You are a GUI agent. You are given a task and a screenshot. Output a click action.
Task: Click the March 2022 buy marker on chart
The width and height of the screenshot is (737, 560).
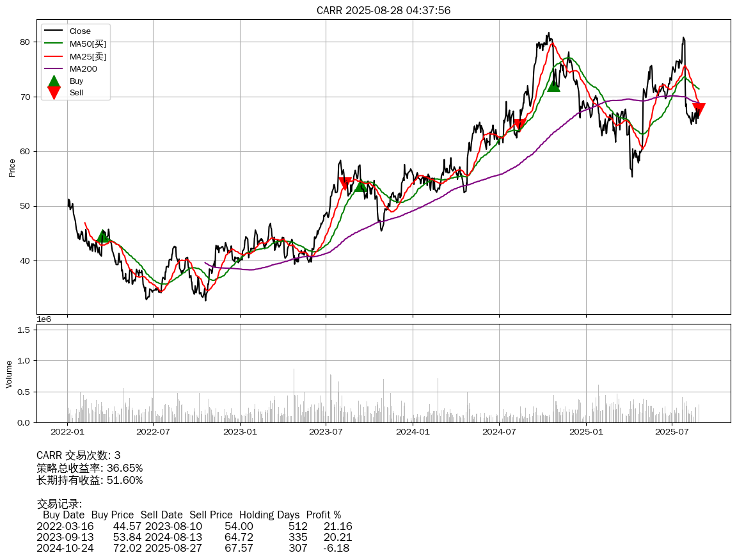(102, 237)
